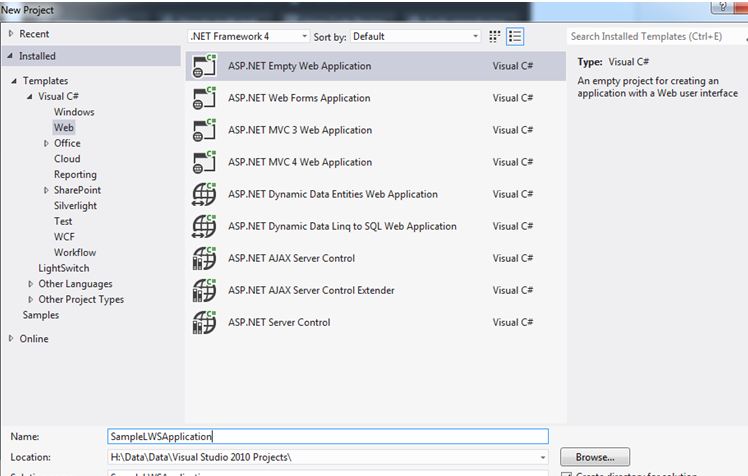Select ASP.NET Dynamic Data Entities Web Application text
Screen dimensions: 748x476
point(332,195)
